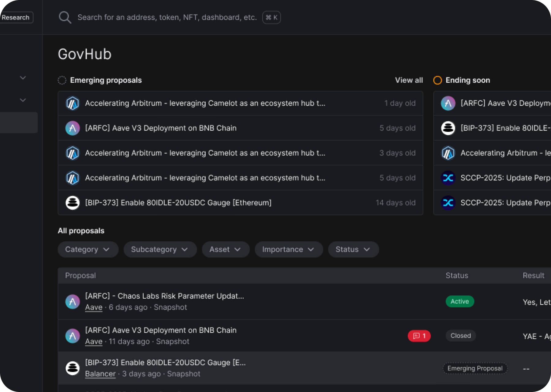Open the Balancer link under BIP-373 proposal
Screen dimensions: 551x392
click(x=100, y=374)
